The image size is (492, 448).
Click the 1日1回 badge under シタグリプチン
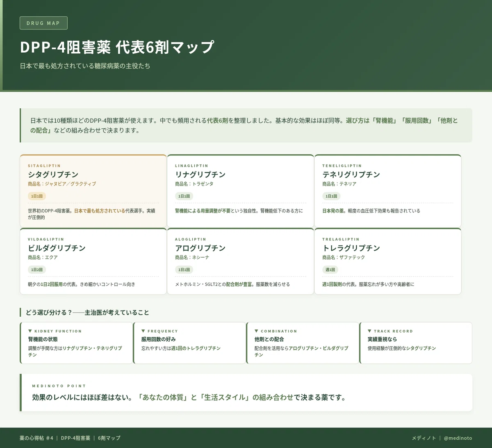tap(37, 196)
